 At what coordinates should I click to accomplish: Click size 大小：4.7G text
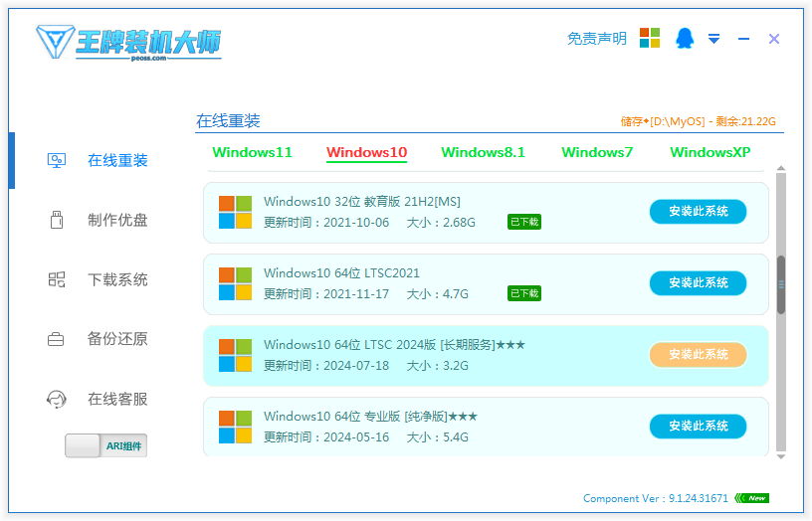point(438,294)
